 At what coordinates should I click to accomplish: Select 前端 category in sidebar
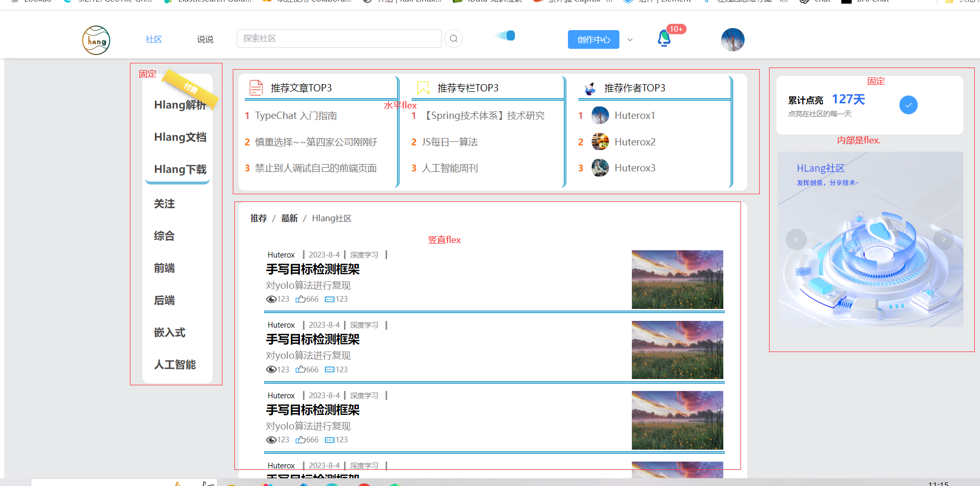tap(164, 268)
